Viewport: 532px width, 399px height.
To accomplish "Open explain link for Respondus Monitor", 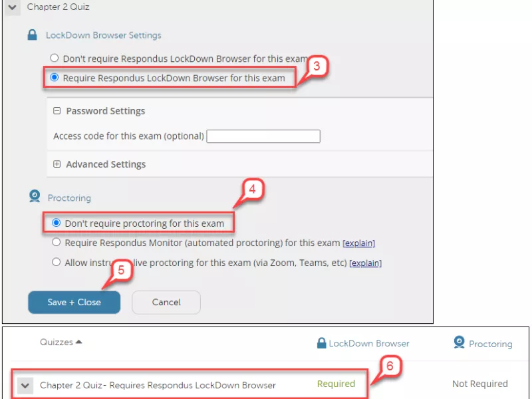I will pyautogui.click(x=358, y=243).
